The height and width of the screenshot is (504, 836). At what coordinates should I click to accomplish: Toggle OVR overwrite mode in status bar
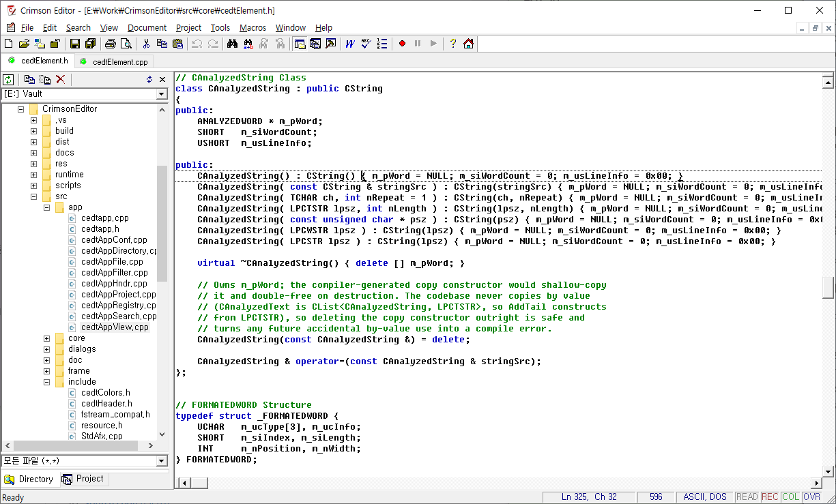pyautogui.click(x=811, y=497)
